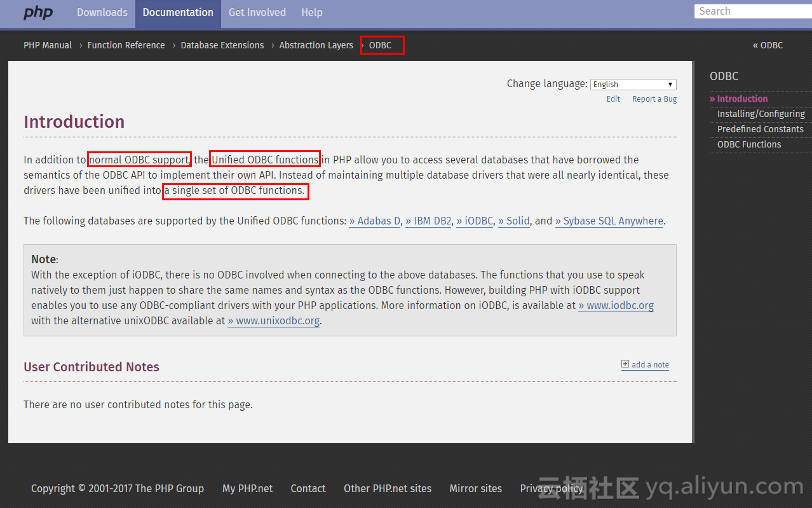Click the User Contributed Notes heading
The width and height of the screenshot is (812, 508).
(x=91, y=367)
